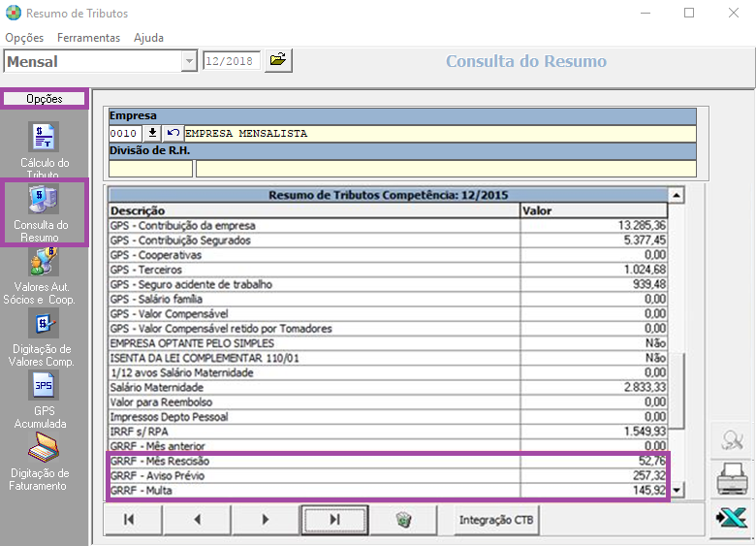
Task: Select row GRRF - Mês anterior
Action: (x=388, y=446)
